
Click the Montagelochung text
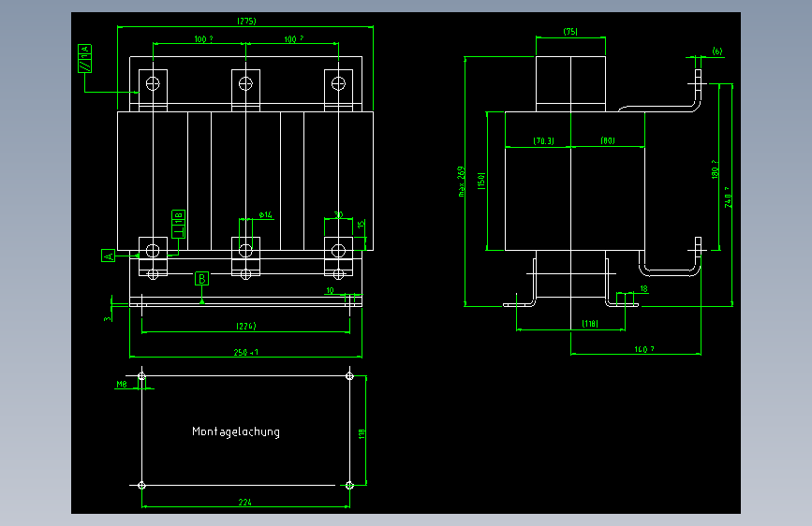236,431
